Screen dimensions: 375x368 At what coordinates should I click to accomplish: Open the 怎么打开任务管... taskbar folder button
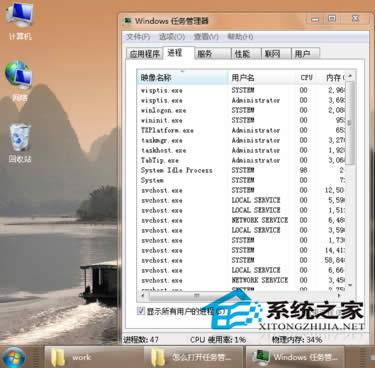click(193, 358)
